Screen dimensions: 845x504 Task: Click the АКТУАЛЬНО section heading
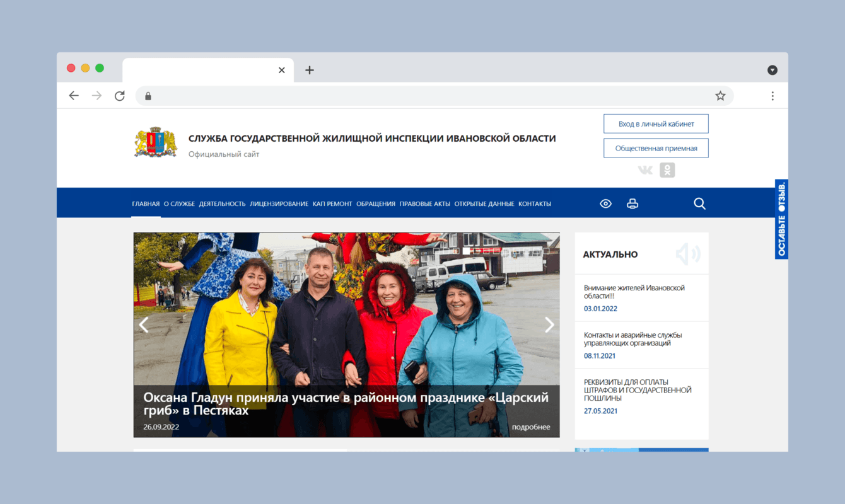[610, 255]
